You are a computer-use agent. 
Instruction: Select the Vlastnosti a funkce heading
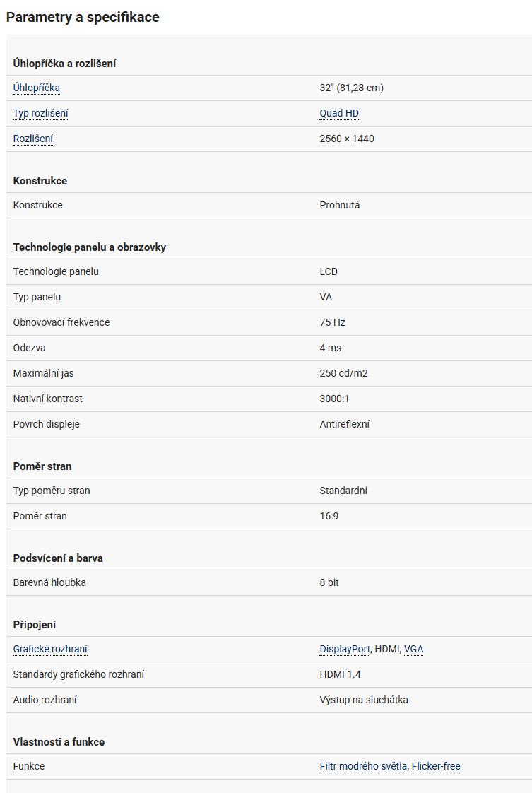[59, 742]
